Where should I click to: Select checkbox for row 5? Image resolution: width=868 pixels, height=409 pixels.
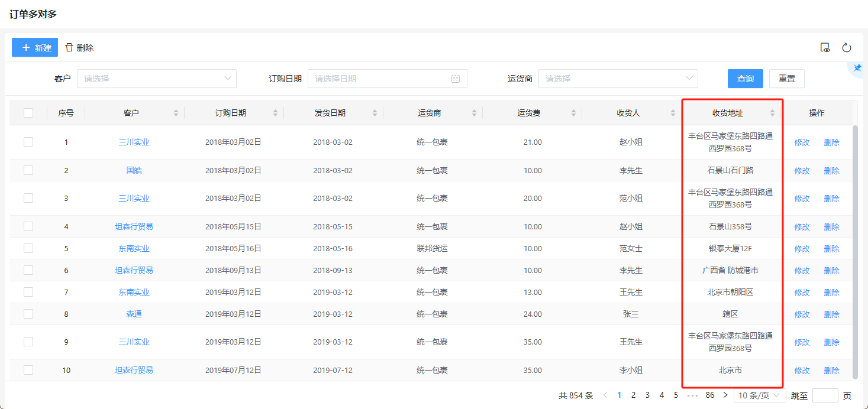28,248
